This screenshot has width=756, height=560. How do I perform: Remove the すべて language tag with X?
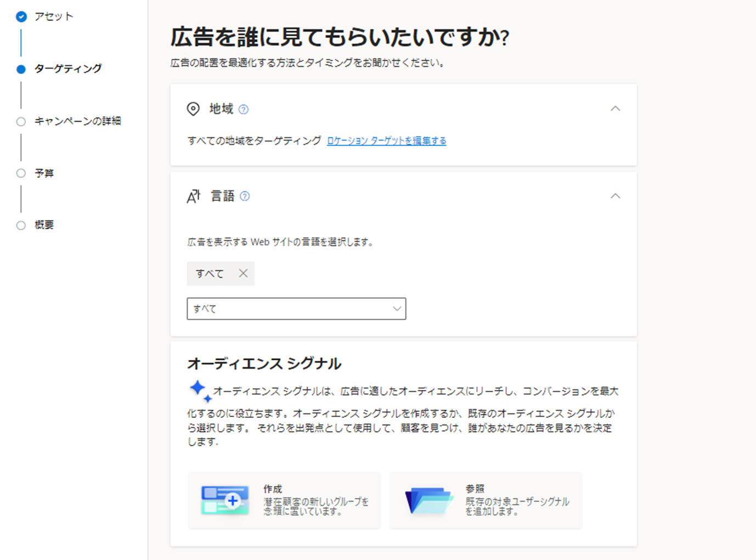point(243,273)
